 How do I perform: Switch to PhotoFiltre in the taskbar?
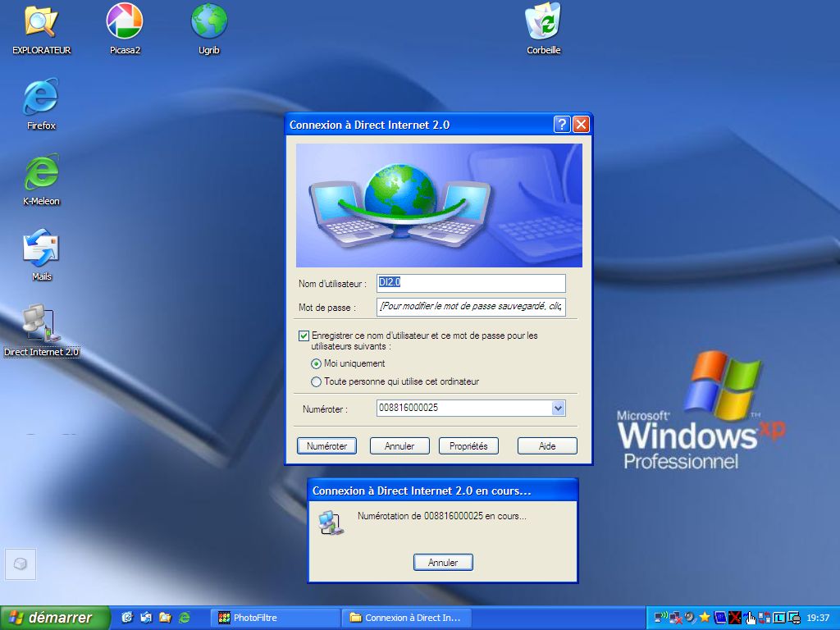(276, 618)
